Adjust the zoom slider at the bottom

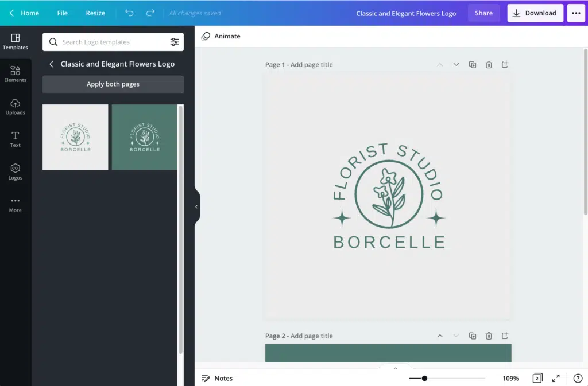click(424, 378)
